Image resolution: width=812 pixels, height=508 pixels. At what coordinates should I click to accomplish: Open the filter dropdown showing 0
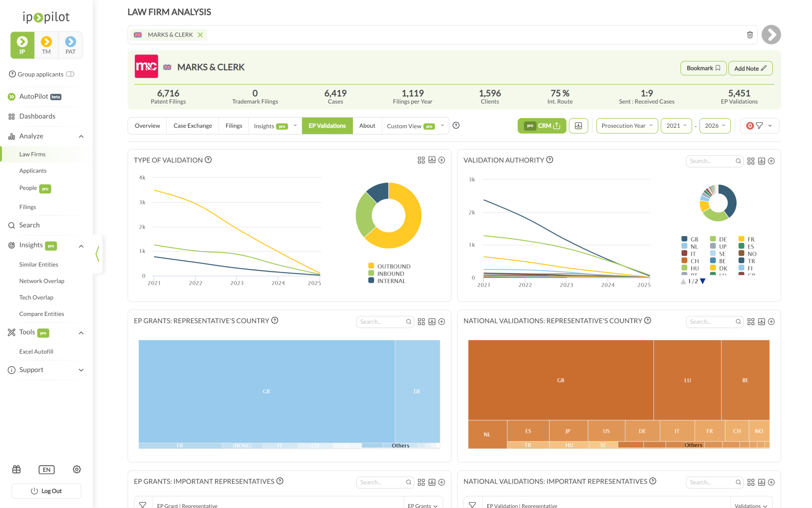click(x=759, y=126)
